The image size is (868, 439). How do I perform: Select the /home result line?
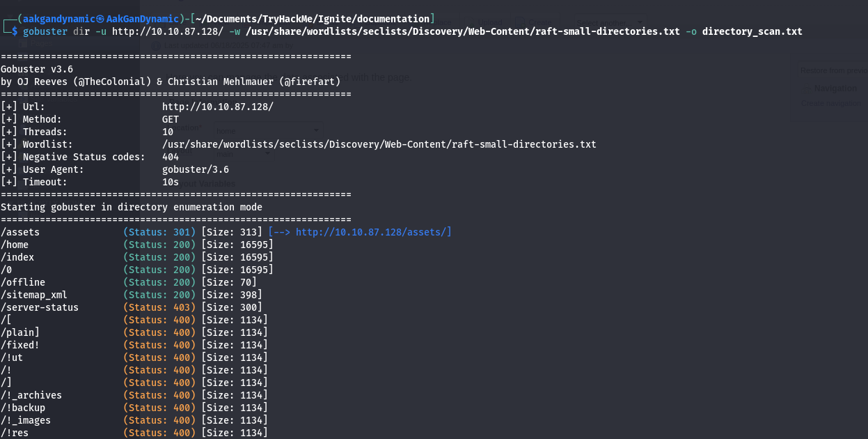(x=15, y=245)
